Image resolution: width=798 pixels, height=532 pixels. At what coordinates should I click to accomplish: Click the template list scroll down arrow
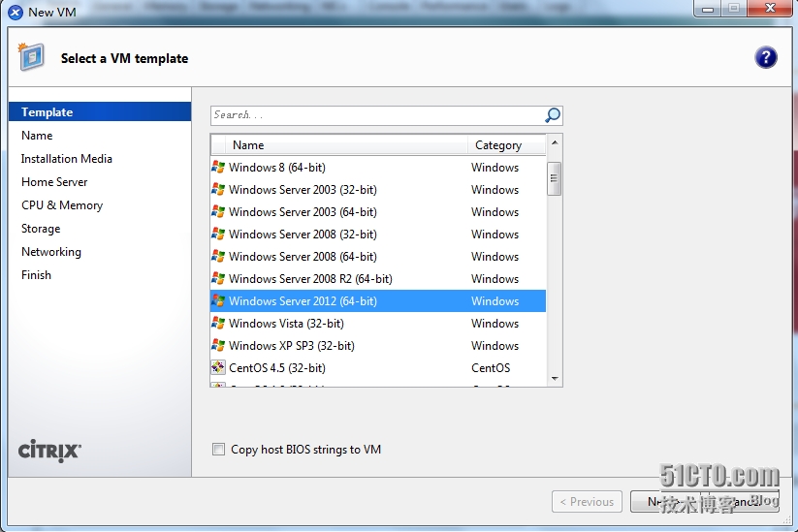tap(555, 378)
